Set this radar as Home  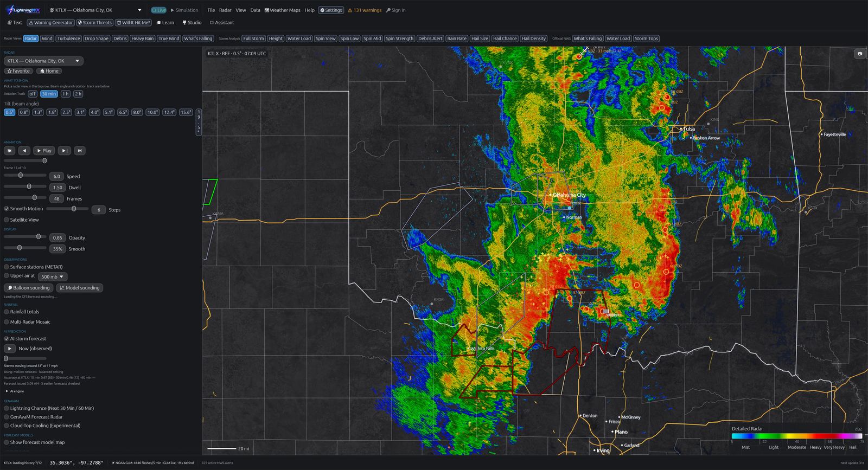49,71
